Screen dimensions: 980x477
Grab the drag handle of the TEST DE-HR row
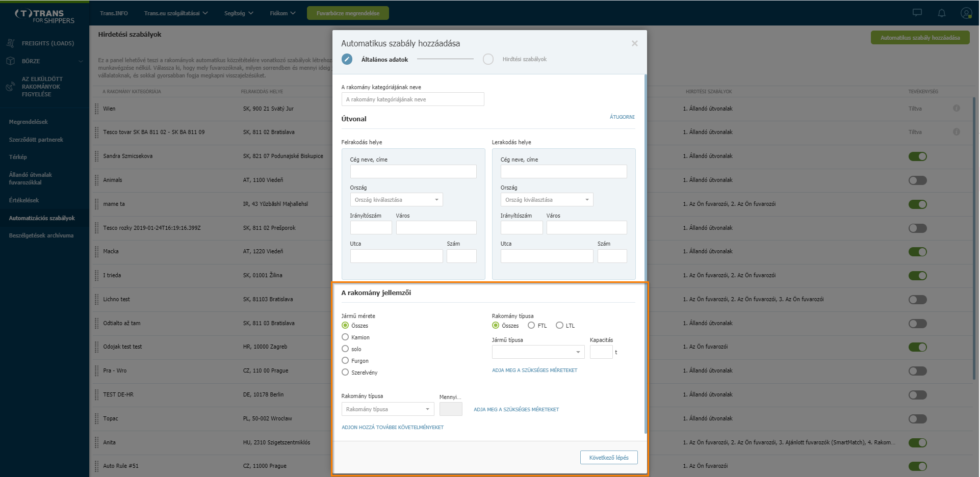(96, 394)
